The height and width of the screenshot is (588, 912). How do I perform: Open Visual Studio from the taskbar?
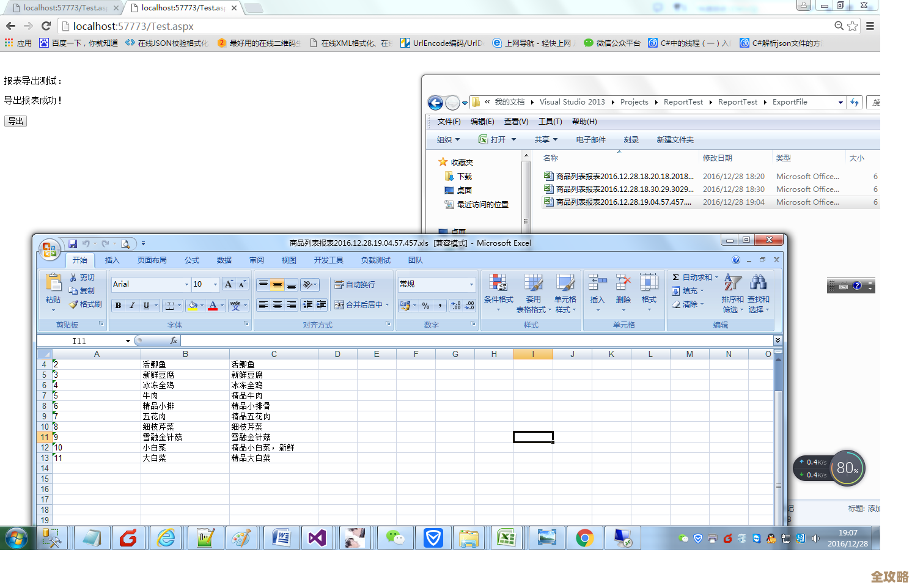317,538
